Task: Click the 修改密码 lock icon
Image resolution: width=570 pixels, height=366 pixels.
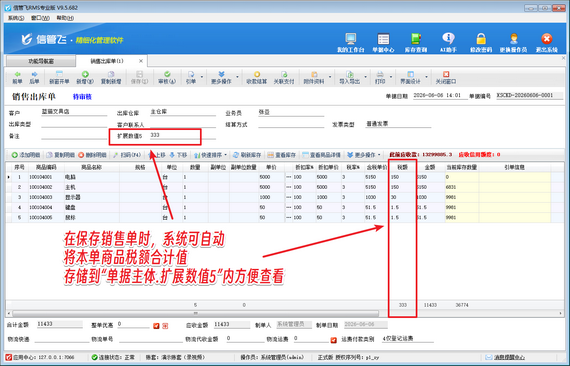Action: click(x=481, y=43)
